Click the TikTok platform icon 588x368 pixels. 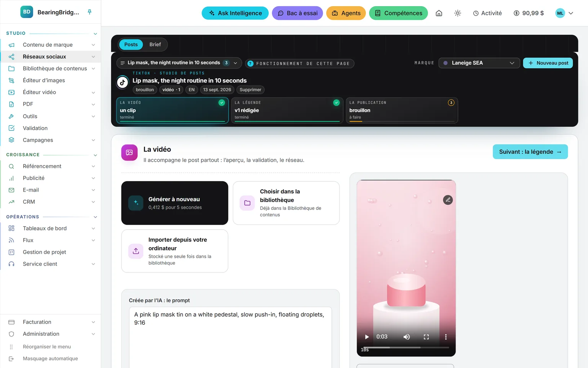coord(122,82)
